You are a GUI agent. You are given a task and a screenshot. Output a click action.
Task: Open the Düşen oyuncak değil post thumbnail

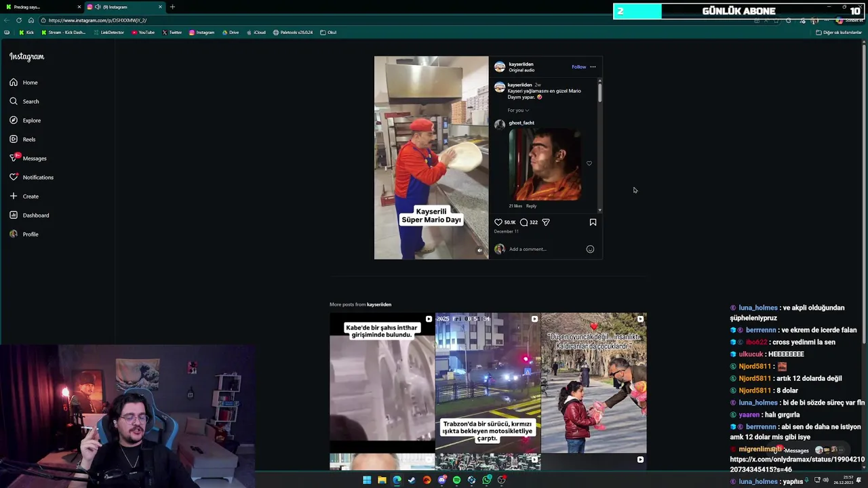(x=594, y=383)
